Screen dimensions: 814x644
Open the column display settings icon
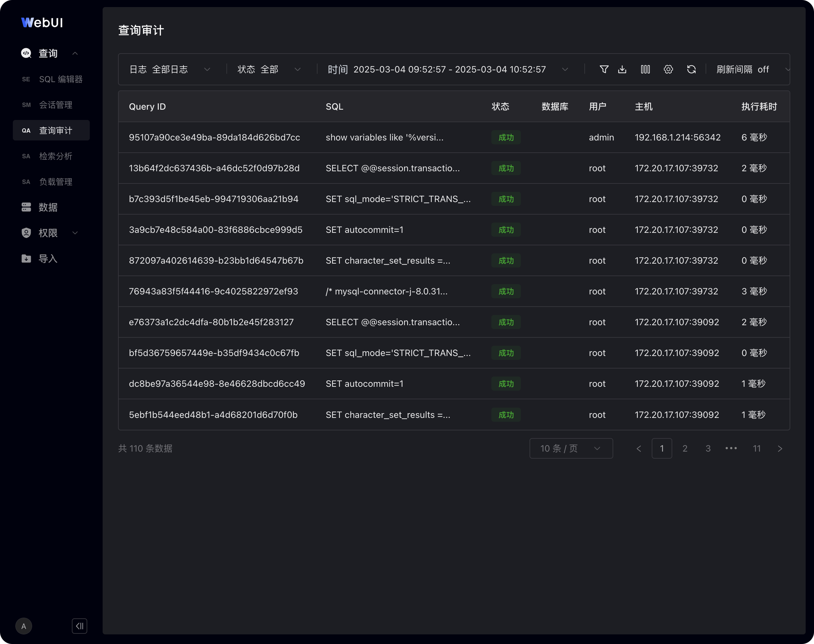click(x=645, y=69)
